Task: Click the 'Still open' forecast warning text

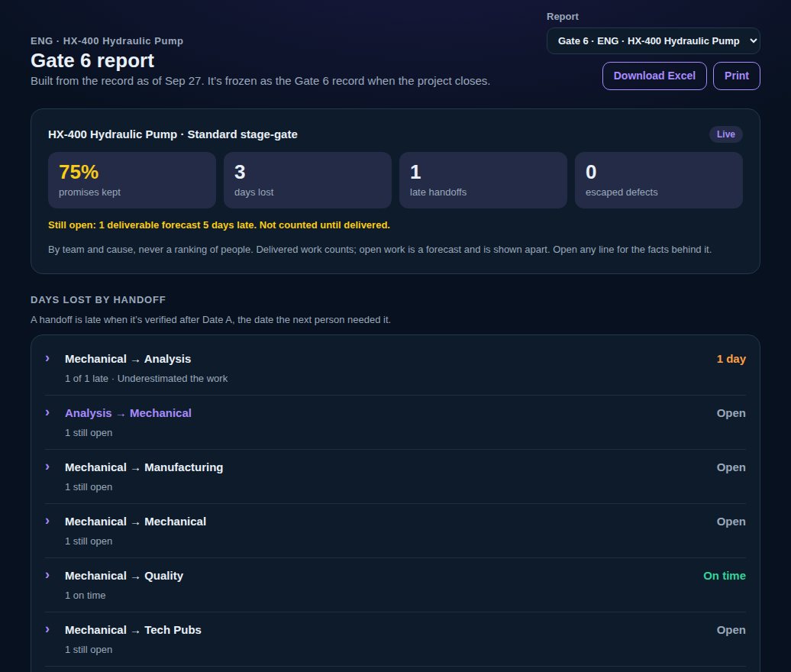Action: (219, 225)
